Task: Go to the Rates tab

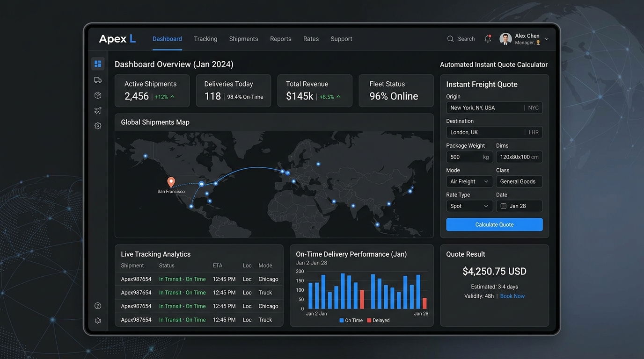Action: 311,39
